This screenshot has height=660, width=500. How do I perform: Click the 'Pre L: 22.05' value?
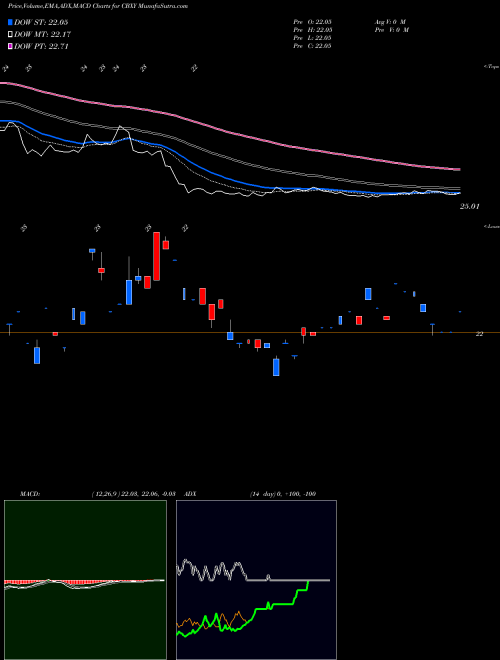pos(313,38)
